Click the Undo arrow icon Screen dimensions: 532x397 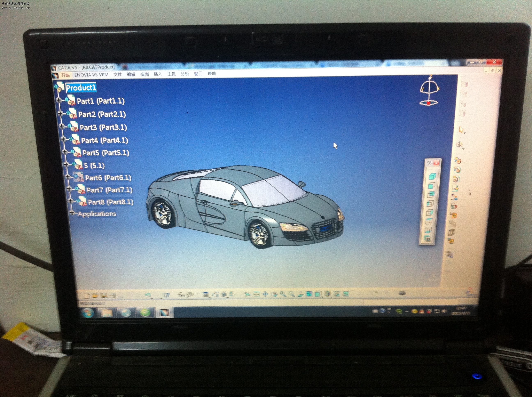pyautogui.click(x=148, y=295)
